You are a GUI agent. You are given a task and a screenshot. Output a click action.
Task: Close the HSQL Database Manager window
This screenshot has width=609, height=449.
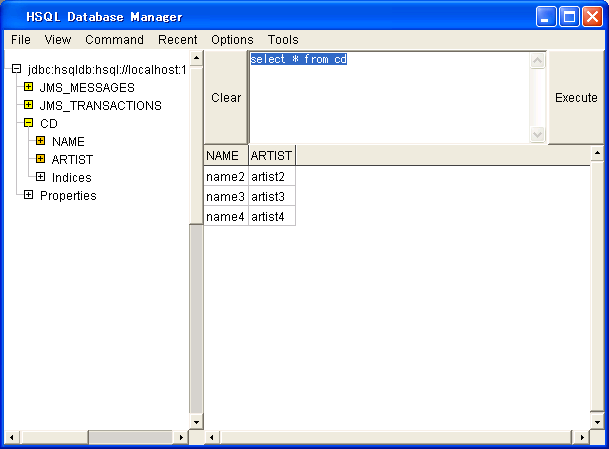point(592,16)
